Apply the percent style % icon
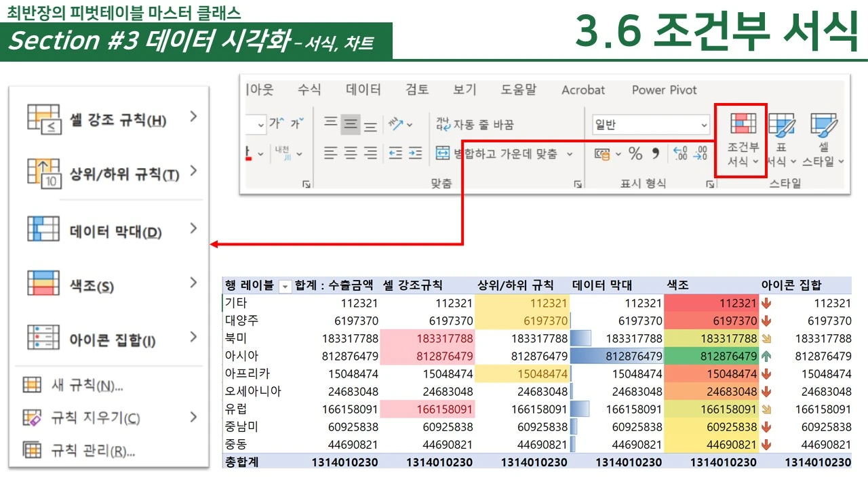The height and width of the screenshot is (488, 868). click(x=635, y=154)
